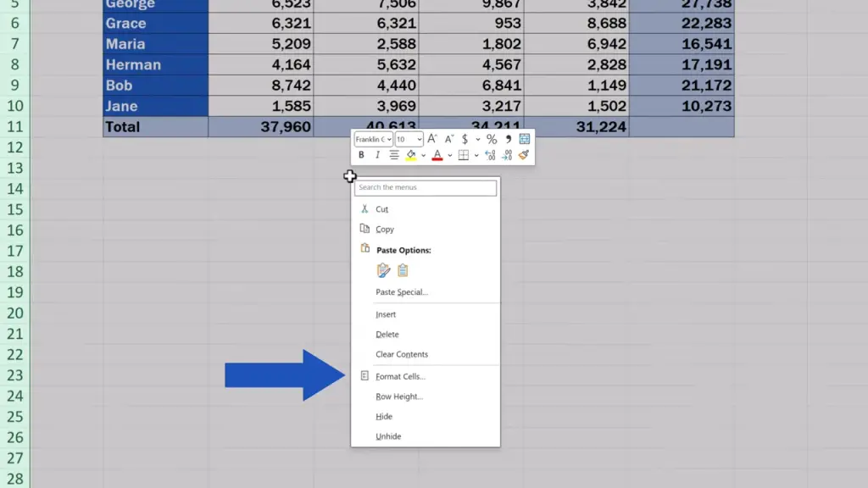Screen dimensions: 868x488
Task: Select the Format Painter brush icon
Action: [x=524, y=155]
